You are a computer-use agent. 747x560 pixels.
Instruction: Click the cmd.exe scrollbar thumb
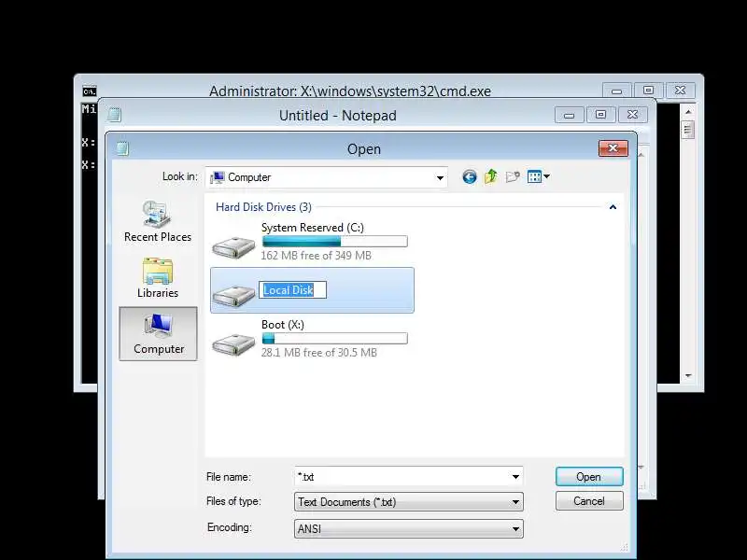[688, 130]
